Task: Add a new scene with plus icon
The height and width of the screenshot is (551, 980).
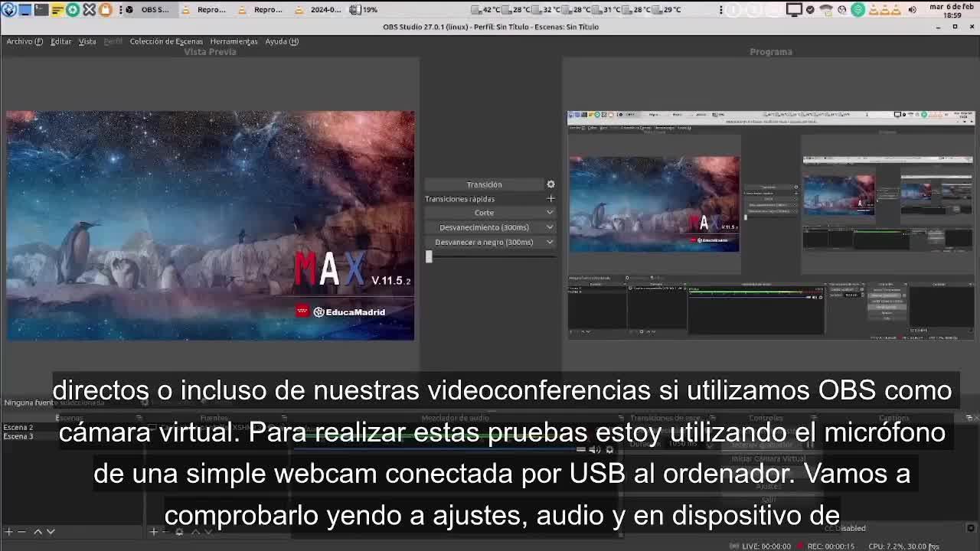Action: 8,531
